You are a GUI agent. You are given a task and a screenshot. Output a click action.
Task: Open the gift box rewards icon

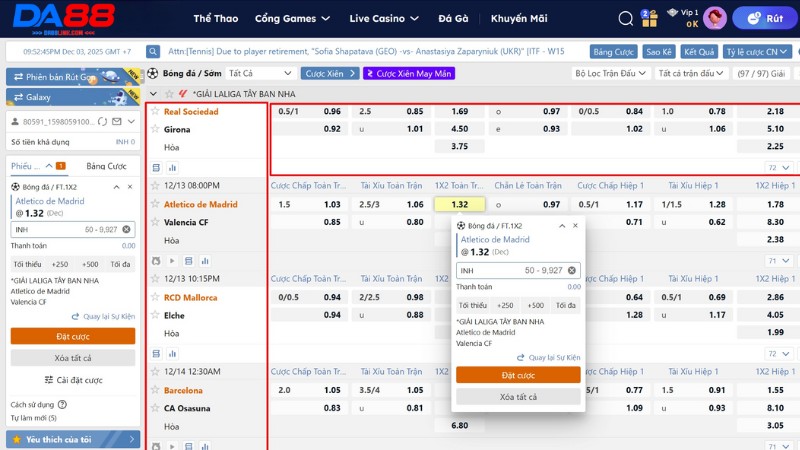649,18
